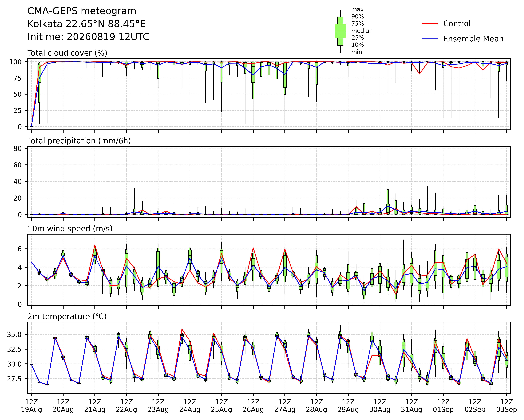The image size is (524, 420).
Task: Click the '12Z 26Aug' time axis label
Action: pos(253,406)
